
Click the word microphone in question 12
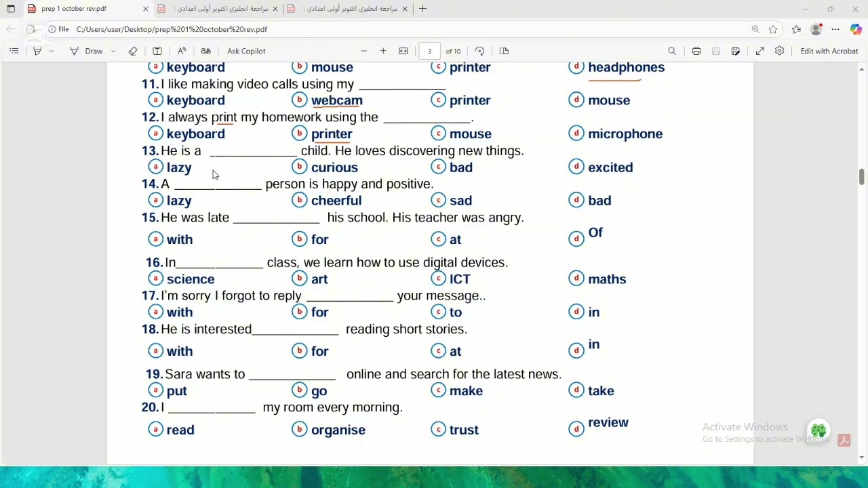(x=625, y=134)
